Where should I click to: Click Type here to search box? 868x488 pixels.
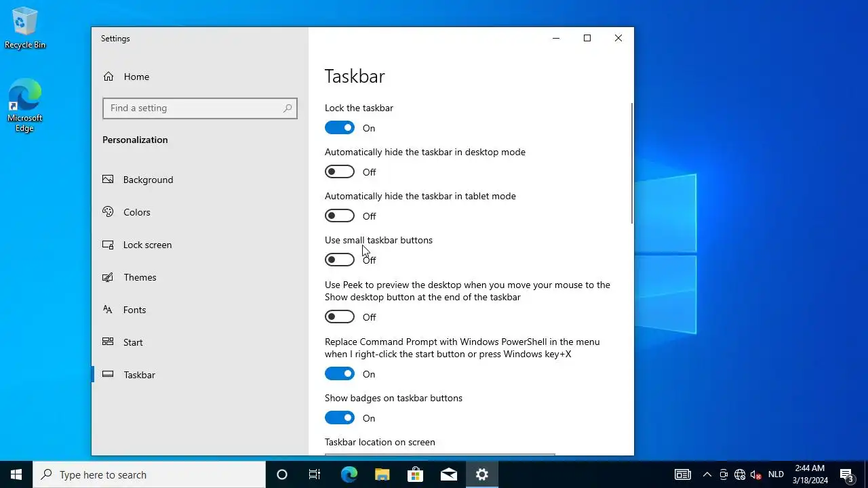point(149,474)
